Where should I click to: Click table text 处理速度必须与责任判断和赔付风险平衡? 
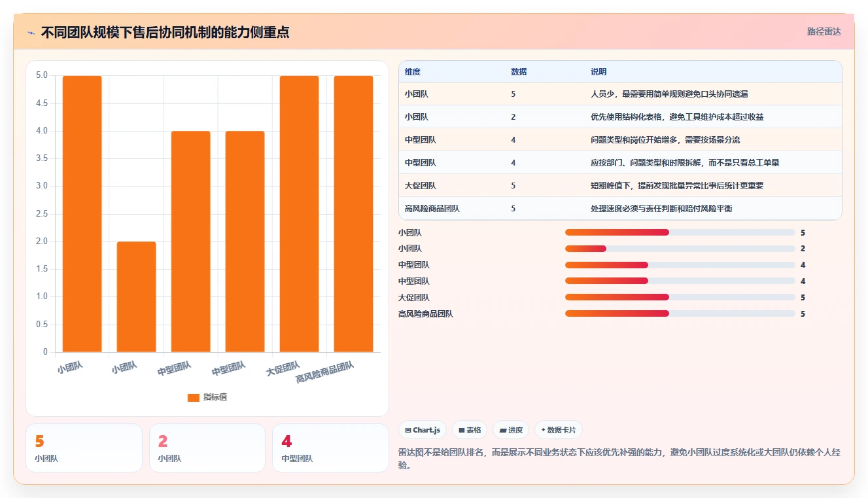661,209
